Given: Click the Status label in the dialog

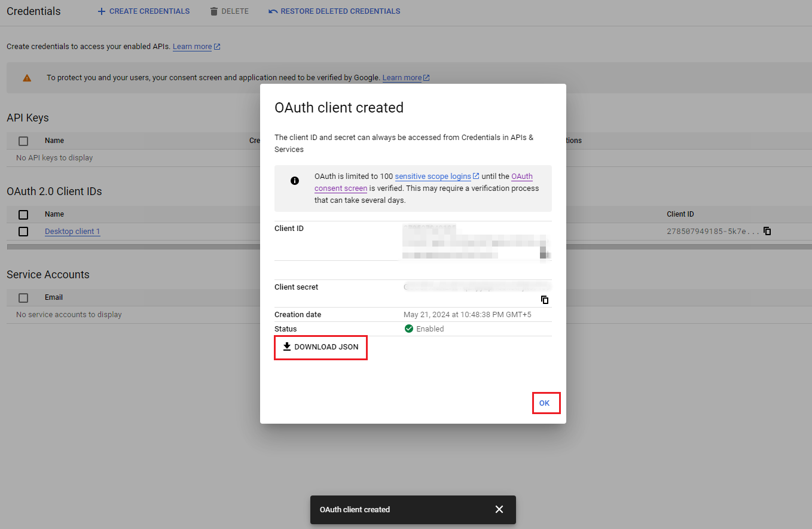Looking at the screenshot, I should tap(286, 329).
